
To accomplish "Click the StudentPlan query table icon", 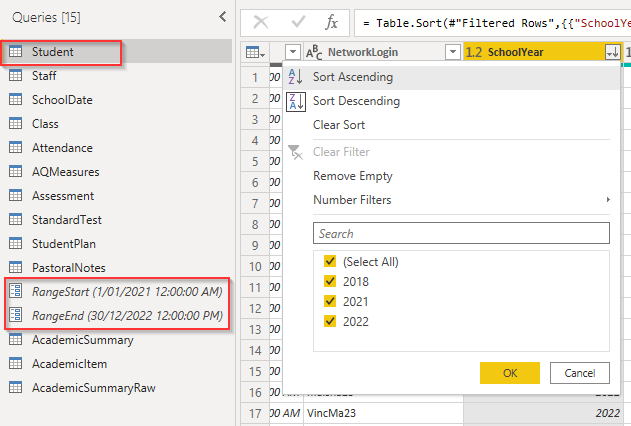I will [x=16, y=244].
